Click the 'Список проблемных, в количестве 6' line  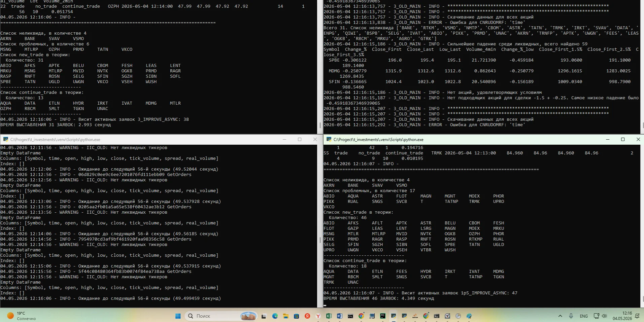(45, 44)
